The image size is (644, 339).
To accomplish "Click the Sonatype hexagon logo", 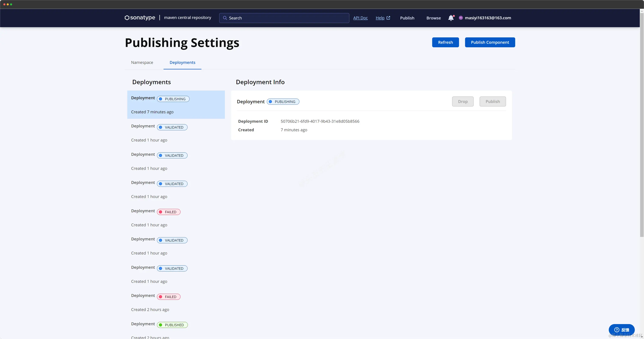I will point(127,18).
